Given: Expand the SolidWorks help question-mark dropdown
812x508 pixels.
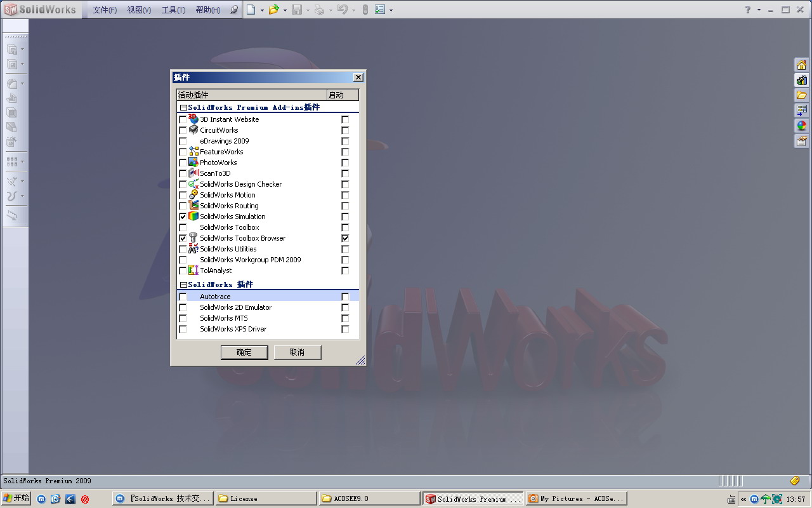Looking at the screenshot, I should point(759,10).
